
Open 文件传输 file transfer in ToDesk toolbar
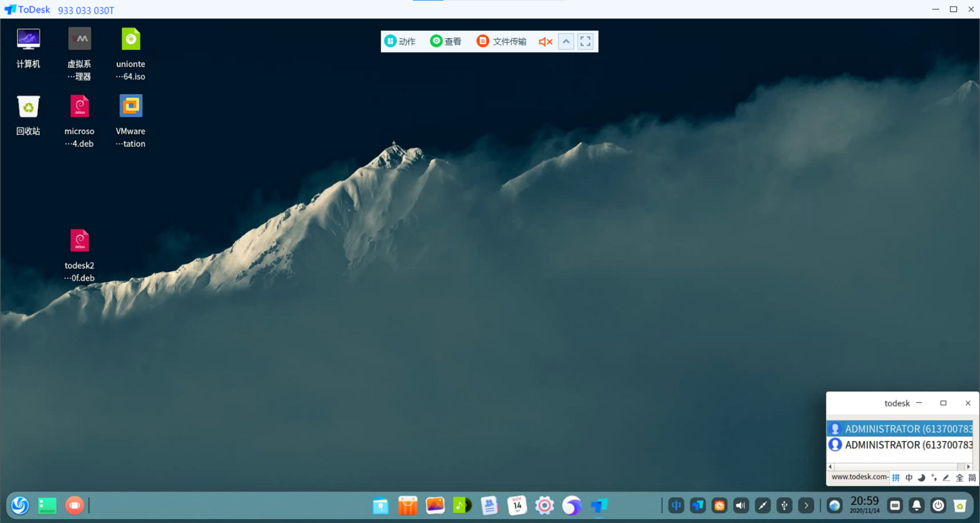click(501, 41)
